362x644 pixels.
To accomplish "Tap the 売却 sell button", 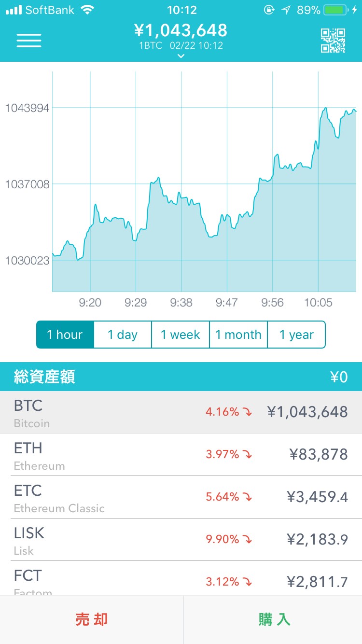I will (x=91, y=619).
